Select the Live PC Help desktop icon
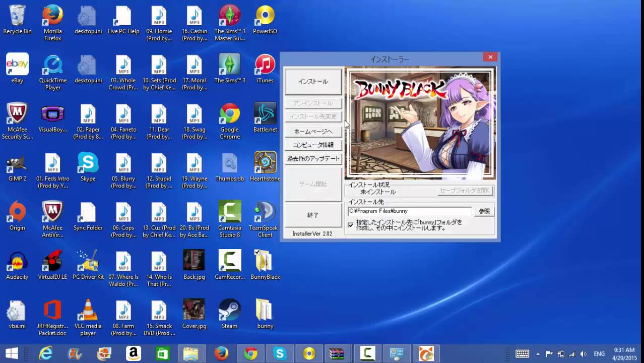644x363 pixels. click(x=123, y=20)
